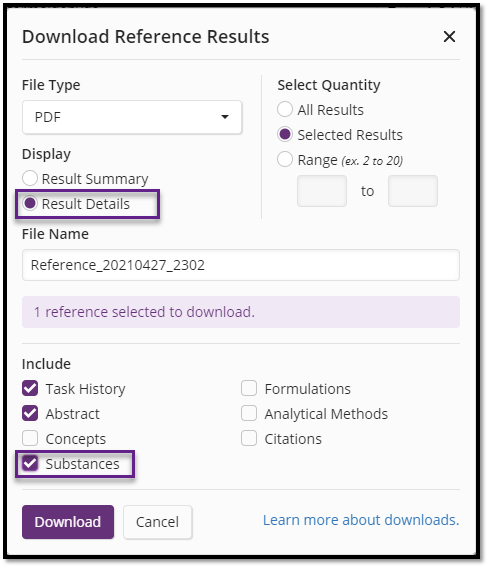Click the Range start input box
The width and height of the screenshot is (489, 568).
click(322, 191)
